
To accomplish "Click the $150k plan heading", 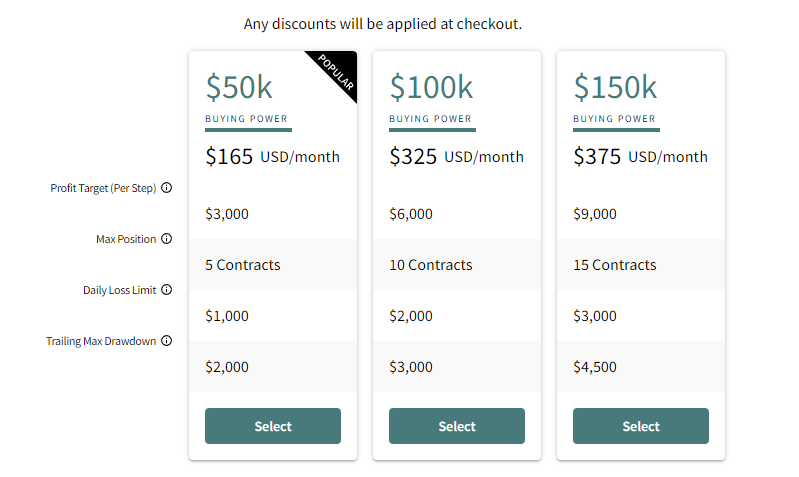I will click(615, 88).
